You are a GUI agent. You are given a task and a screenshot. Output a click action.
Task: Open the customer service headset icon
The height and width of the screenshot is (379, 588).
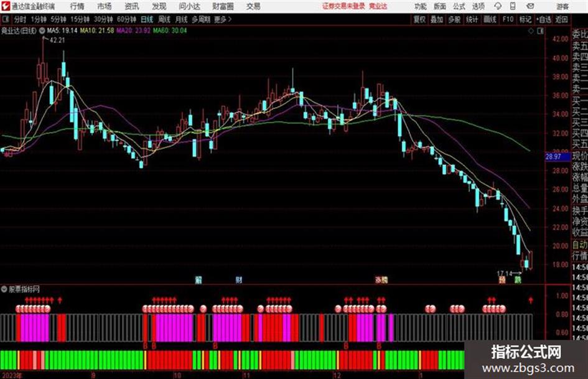pos(498,6)
